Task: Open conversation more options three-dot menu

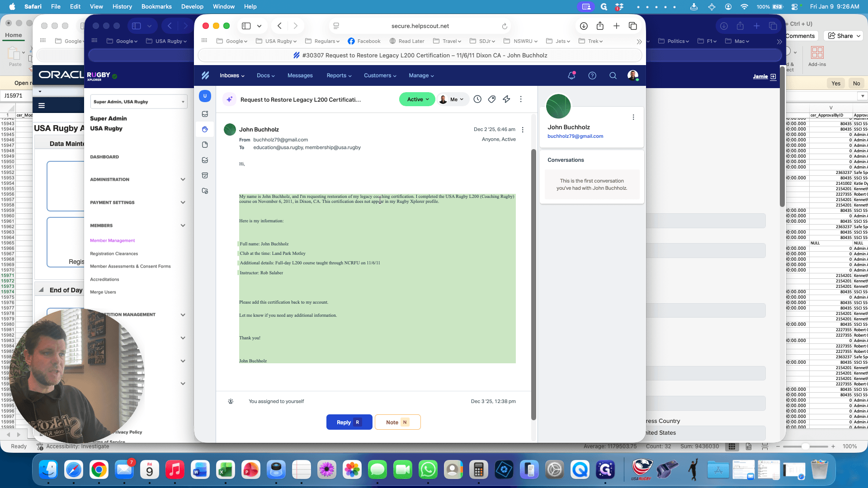Action: click(x=521, y=99)
